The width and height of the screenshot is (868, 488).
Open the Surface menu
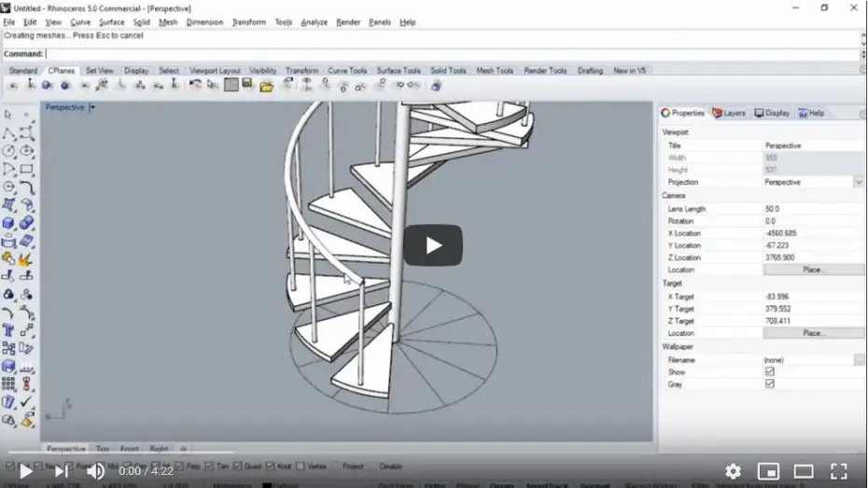[112, 22]
